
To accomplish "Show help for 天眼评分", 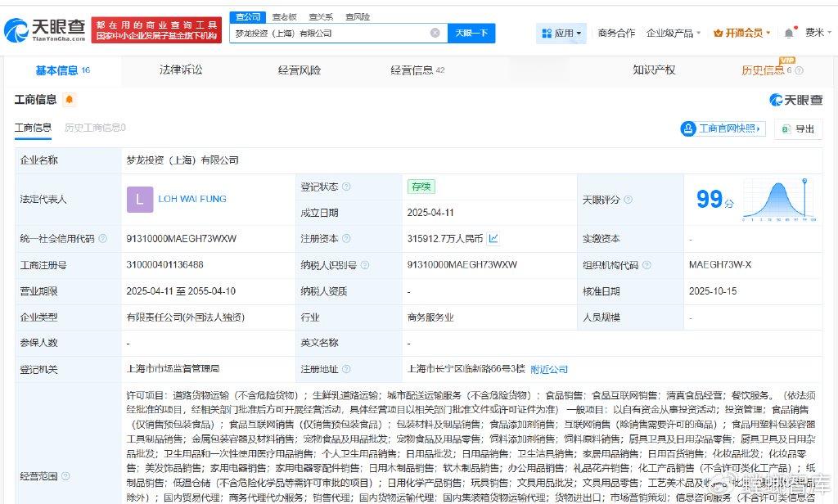I will coord(628,200).
